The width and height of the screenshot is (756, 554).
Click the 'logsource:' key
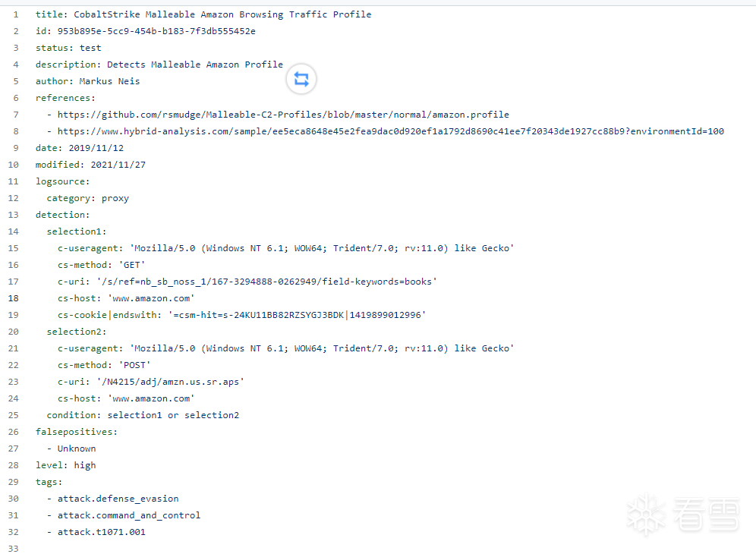(x=62, y=182)
